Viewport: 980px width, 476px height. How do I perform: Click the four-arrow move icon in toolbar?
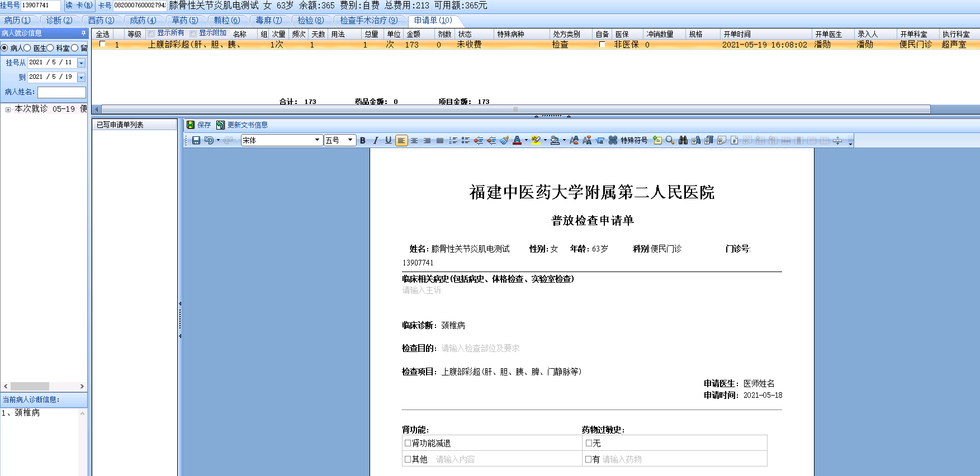pyautogui.click(x=837, y=140)
